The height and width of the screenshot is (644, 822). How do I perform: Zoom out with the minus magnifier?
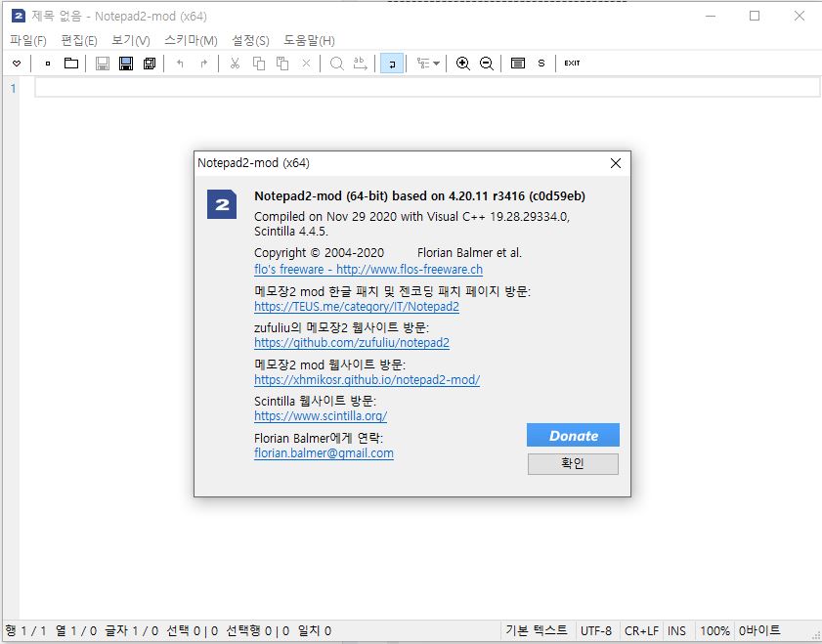tap(487, 64)
